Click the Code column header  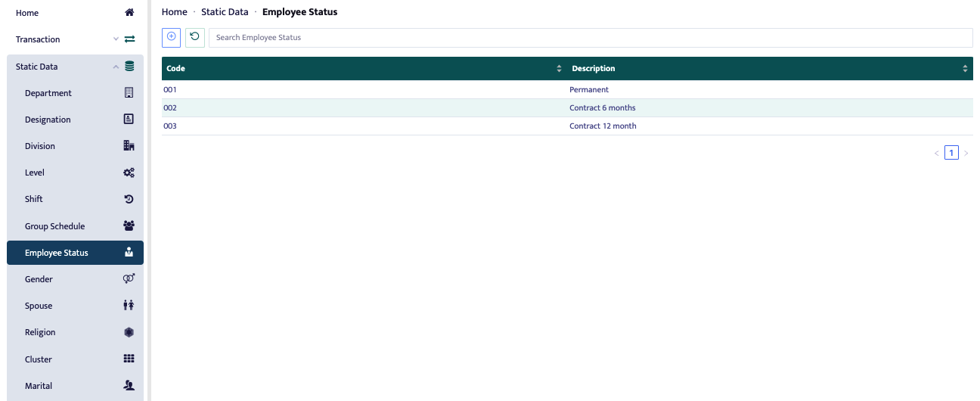(364, 69)
